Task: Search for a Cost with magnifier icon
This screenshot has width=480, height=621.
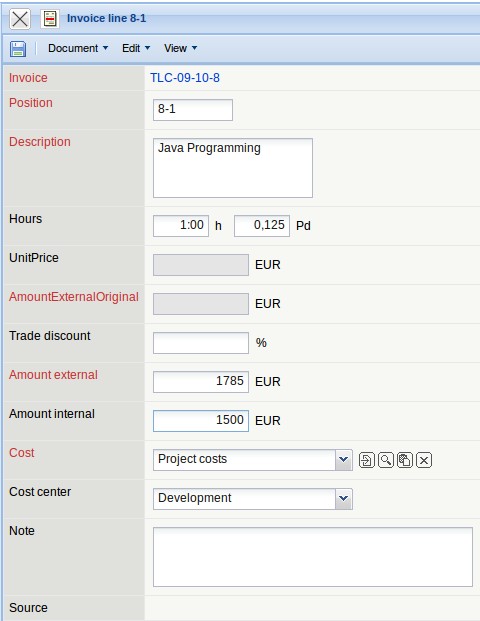Action: [386, 460]
